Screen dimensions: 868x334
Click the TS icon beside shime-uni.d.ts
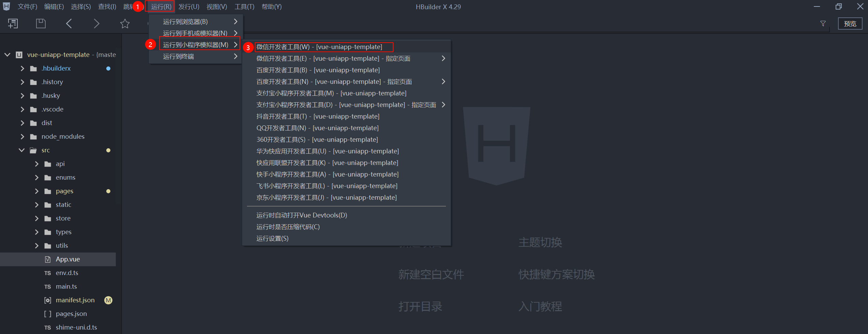[48, 328]
